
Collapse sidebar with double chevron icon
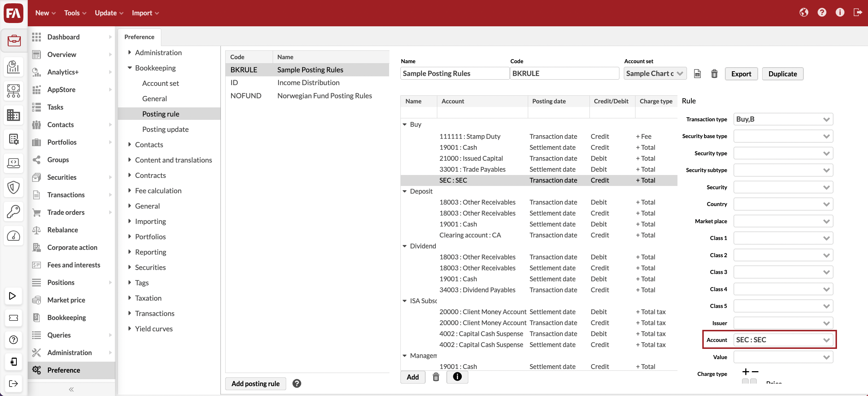[71, 389]
